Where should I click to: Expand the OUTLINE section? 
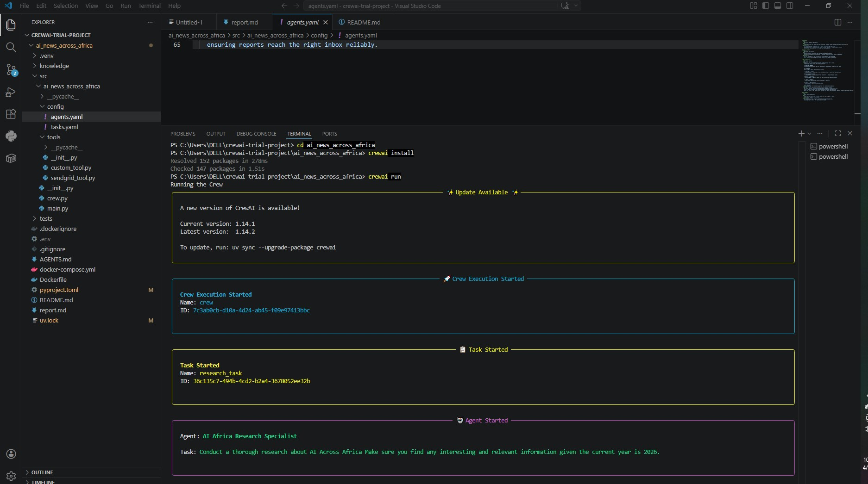(x=42, y=472)
